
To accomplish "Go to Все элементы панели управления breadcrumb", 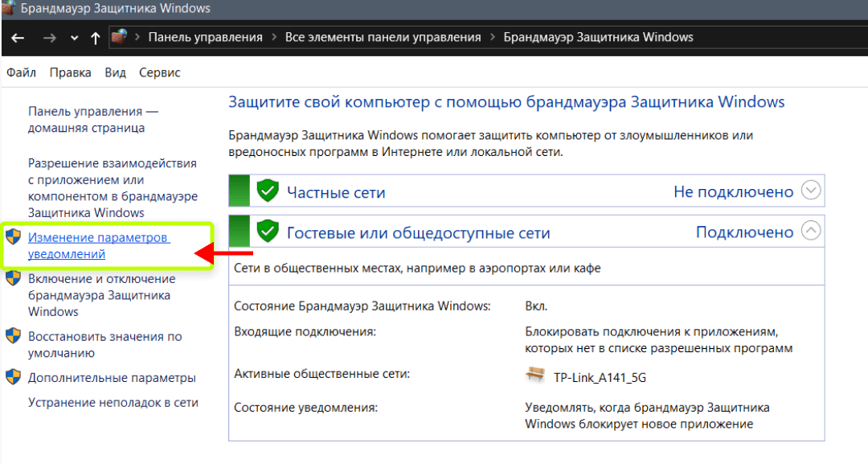I will click(383, 37).
